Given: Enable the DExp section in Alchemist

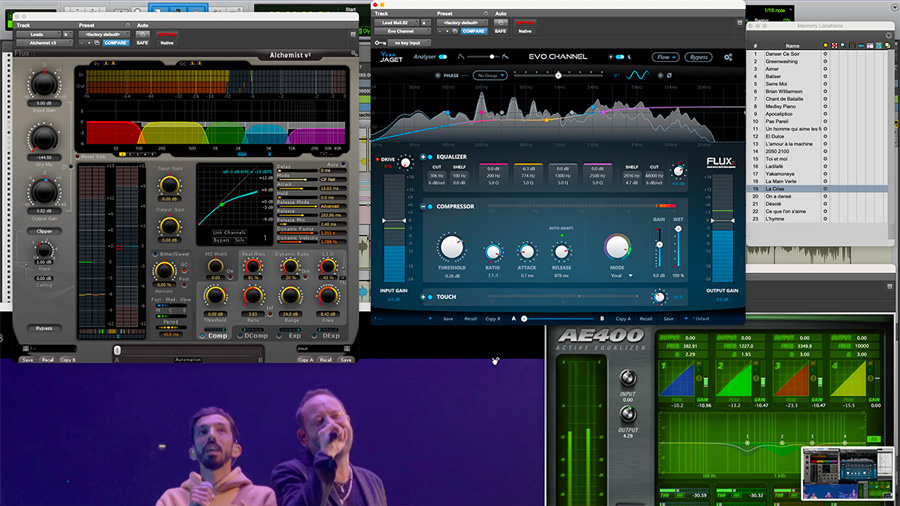Looking at the screenshot, I should point(315,336).
